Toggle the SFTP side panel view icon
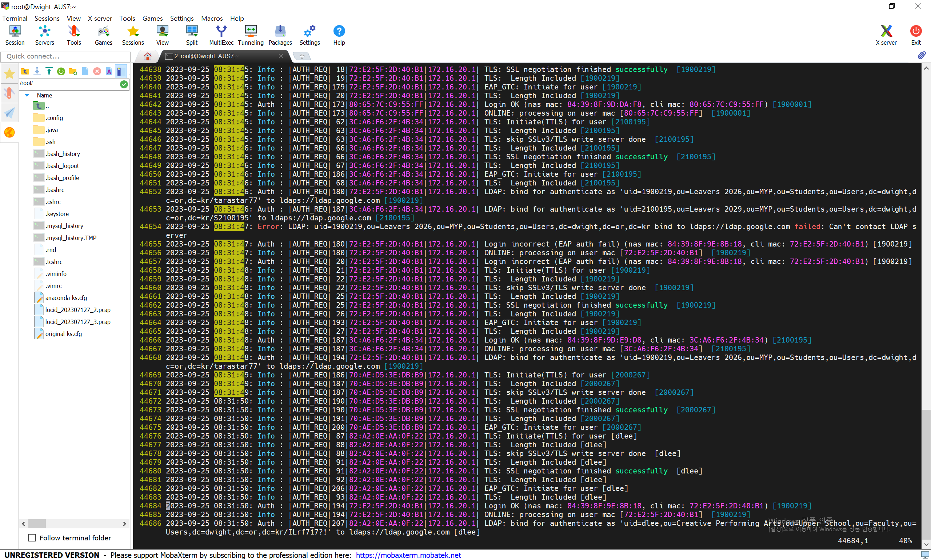Viewport: 931px width, 560px height. pyautogui.click(x=120, y=71)
